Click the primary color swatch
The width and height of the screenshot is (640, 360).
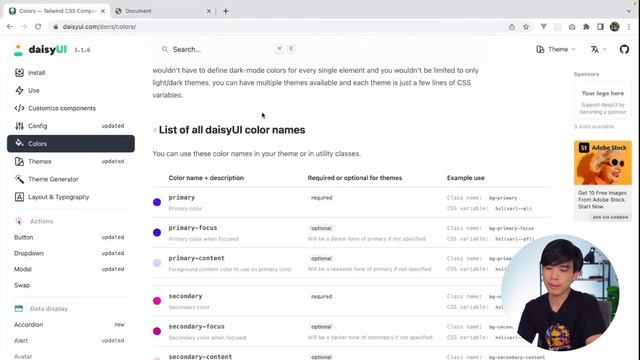point(157,202)
